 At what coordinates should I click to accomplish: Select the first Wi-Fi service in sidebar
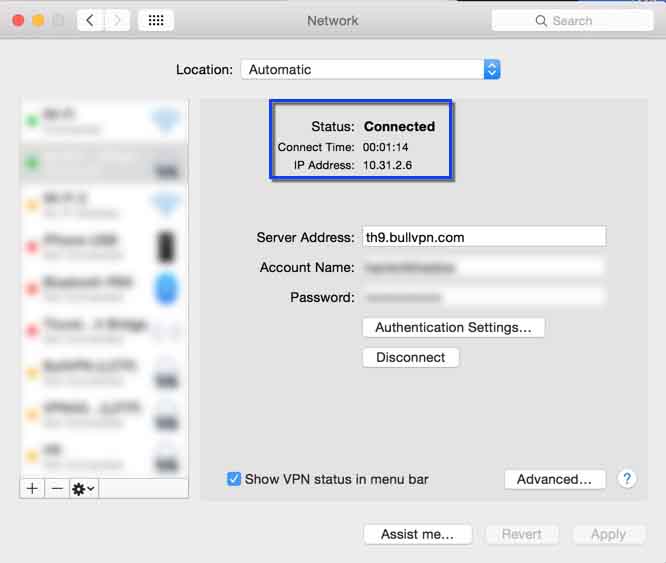(104, 121)
